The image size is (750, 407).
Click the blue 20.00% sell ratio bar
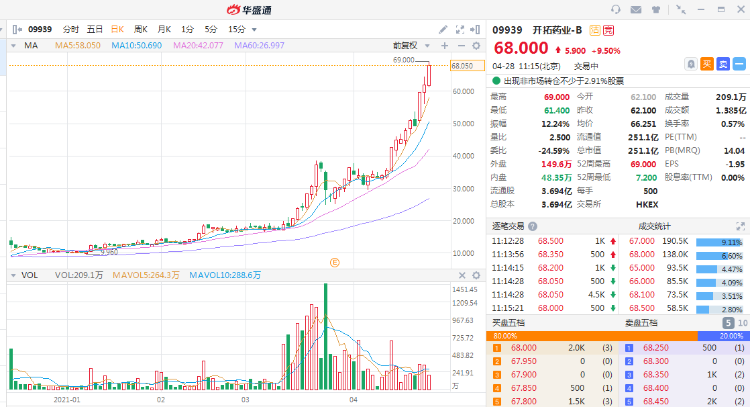tap(724, 336)
